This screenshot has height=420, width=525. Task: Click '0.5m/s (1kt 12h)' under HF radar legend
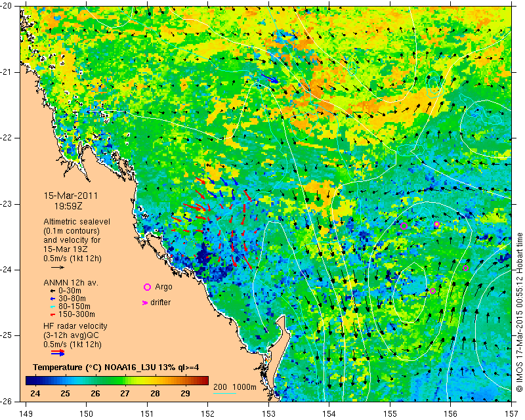point(72,345)
